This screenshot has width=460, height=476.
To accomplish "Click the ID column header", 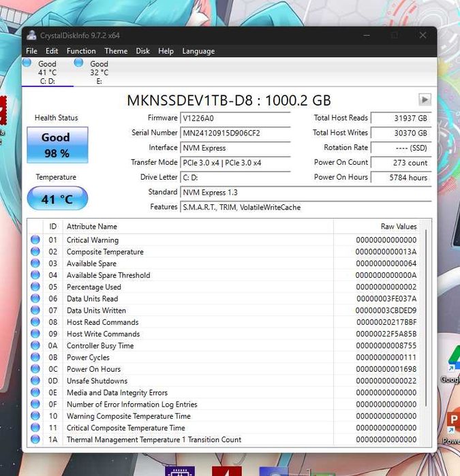I will [x=53, y=227].
